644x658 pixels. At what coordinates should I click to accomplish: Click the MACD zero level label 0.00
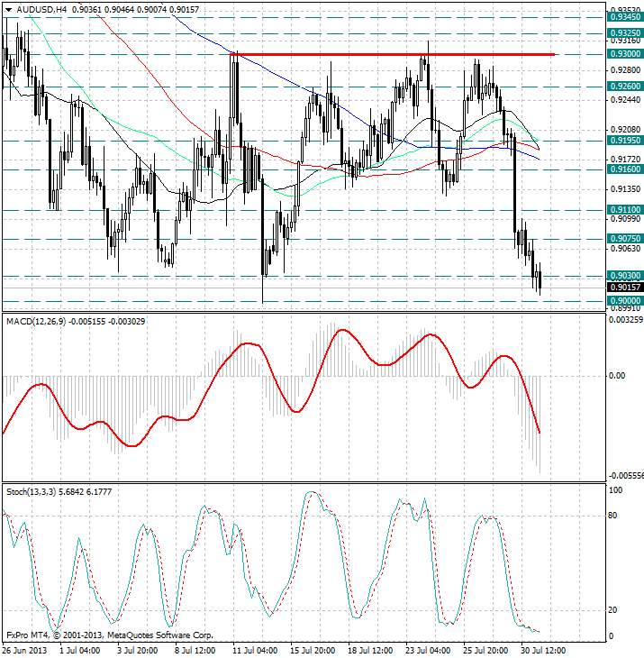617,376
